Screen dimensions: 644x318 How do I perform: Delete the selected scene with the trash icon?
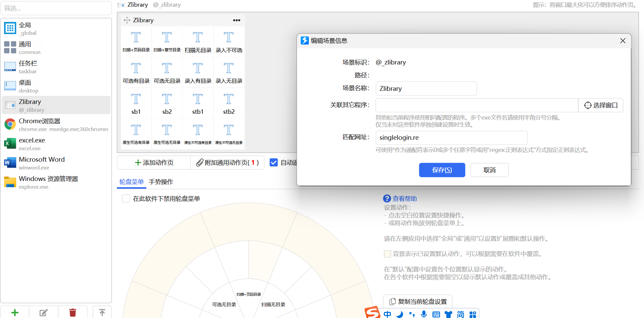click(73, 313)
